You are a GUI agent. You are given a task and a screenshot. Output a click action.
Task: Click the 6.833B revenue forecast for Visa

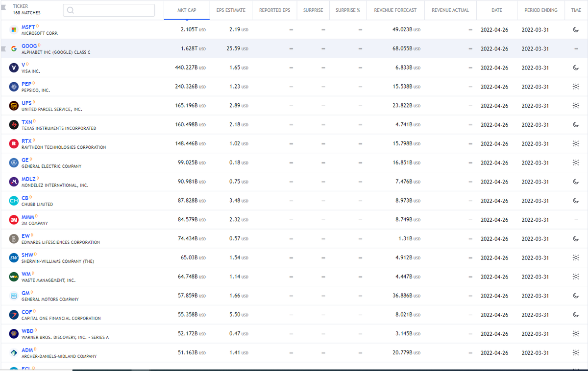point(408,68)
